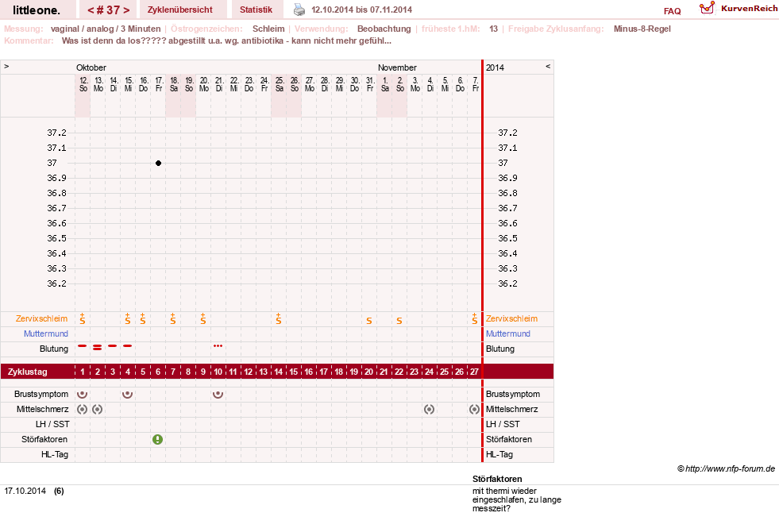779x532 pixels.
Task: Click the green Störfaktoren exclamation icon
Action: [157, 439]
